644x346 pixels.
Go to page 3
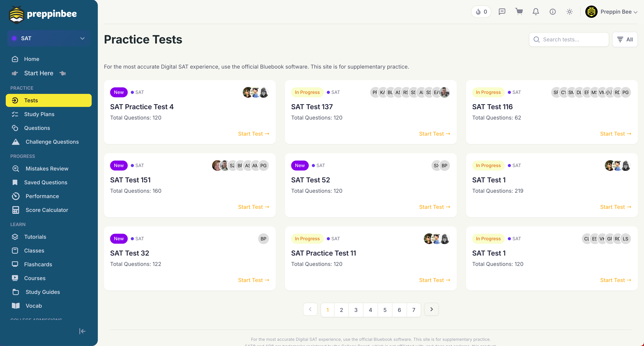pos(356,310)
